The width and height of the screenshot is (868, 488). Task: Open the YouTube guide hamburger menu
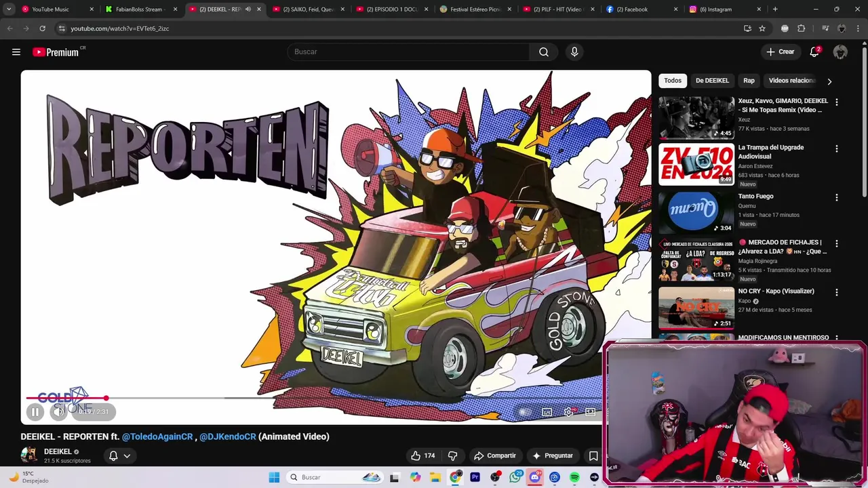point(16,52)
